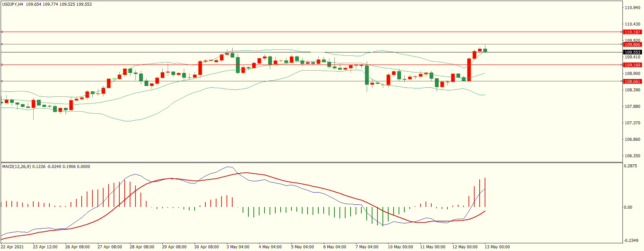This screenshot has height=251, width=644.
Task: Click the 3 May 04:00 time label
Action: (x=238, y=247)
